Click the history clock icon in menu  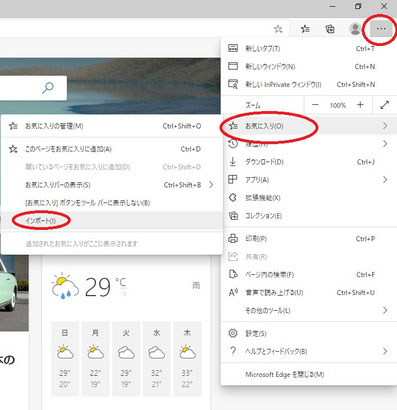[x=233, y=144]
